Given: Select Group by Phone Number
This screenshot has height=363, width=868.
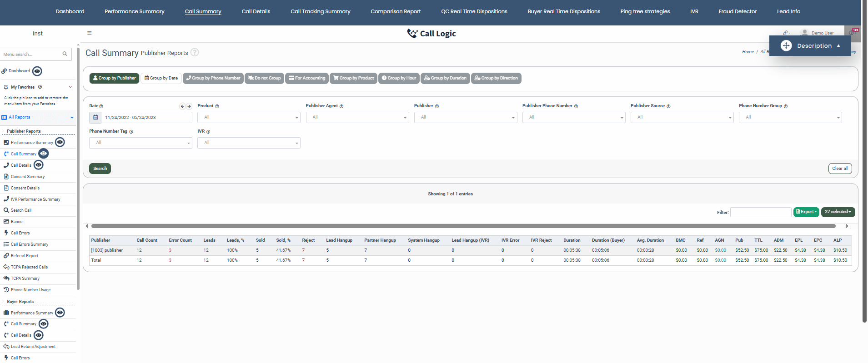Looking at the screenshot, I should (213, 78).
